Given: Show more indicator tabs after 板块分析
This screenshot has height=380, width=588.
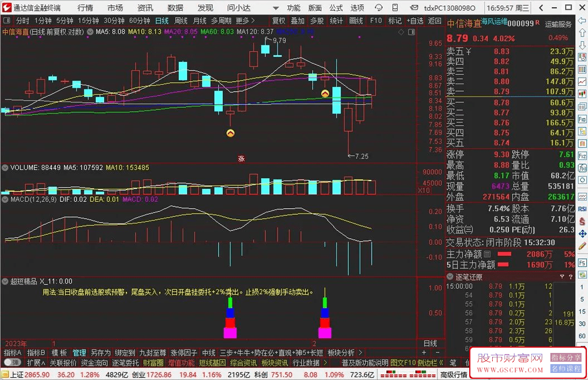Looking at the screenshot, I should pos(360,352).
